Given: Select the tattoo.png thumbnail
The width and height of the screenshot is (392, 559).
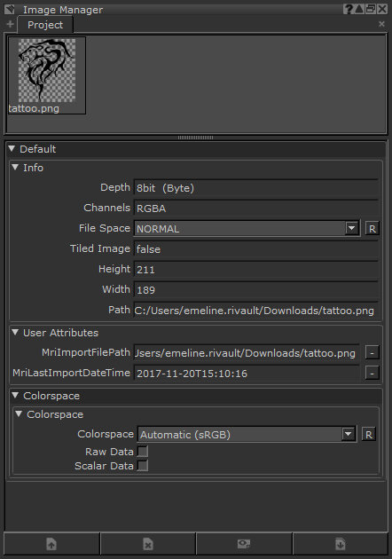Looking at the screenshot, I should 47,75.
